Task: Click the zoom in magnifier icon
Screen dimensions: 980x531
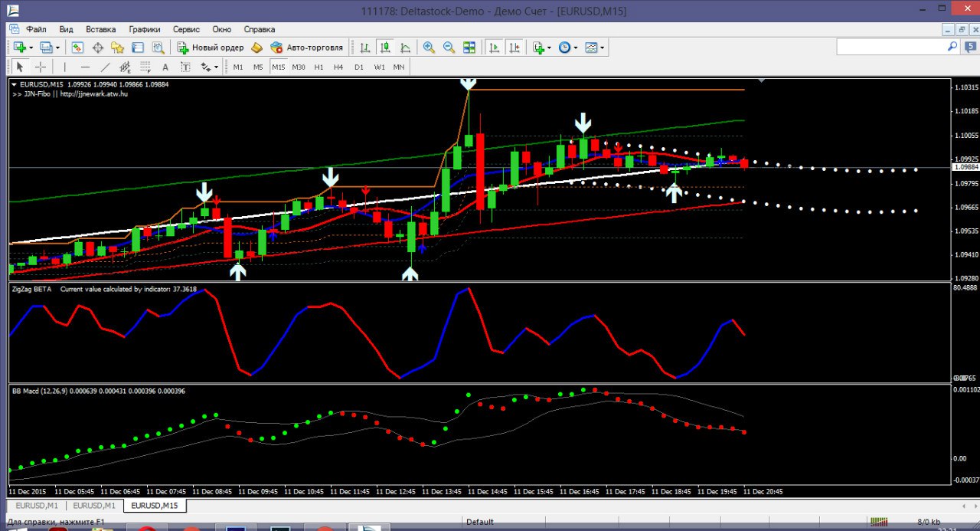Action: pos(429,48)
